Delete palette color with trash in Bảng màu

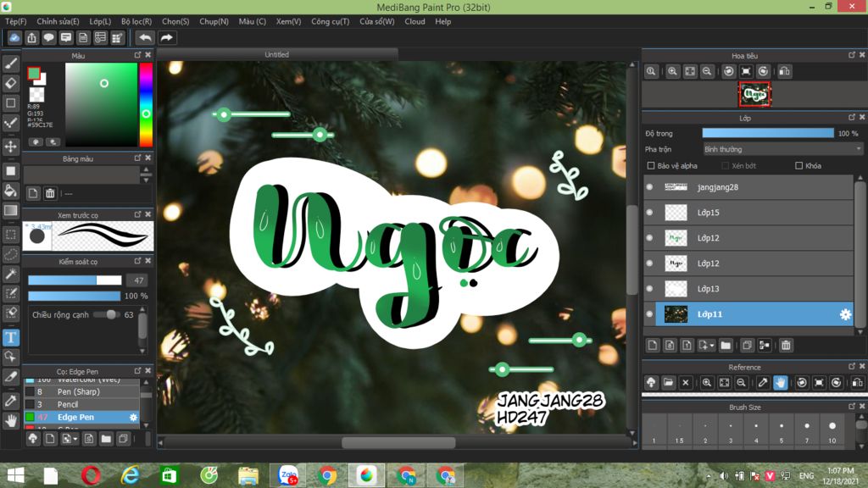point(50,193)
